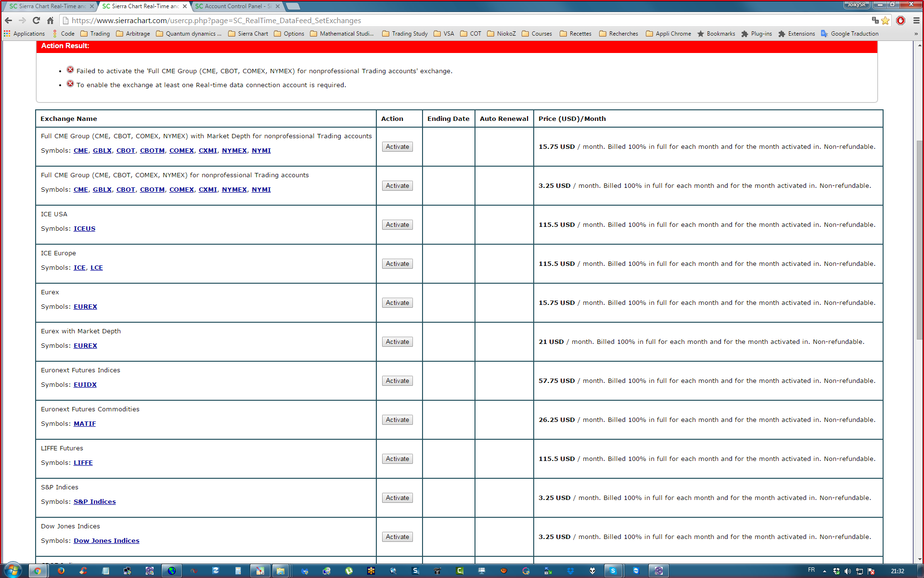Open the Applications apps grid icon
This screenshot has width=924, height=578.
7,34
